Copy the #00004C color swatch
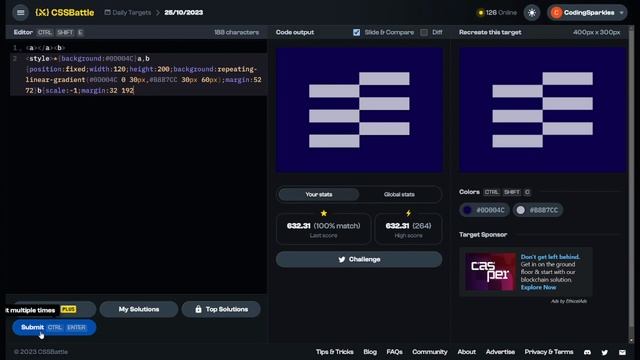640x360 pixels. pos(484,210)
